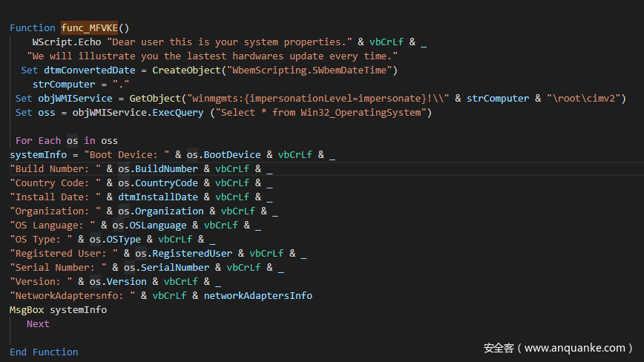This screenshot has height=362, width=644.
Task: Click the func_MFVKE function name
Action: 90,28
